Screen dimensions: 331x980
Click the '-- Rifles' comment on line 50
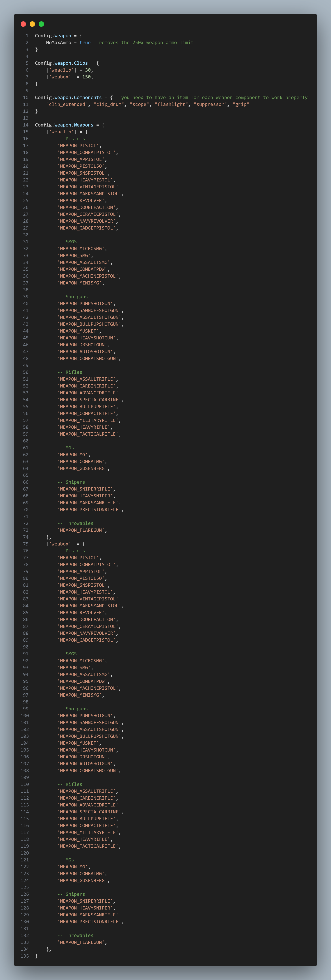pos(70,372)
